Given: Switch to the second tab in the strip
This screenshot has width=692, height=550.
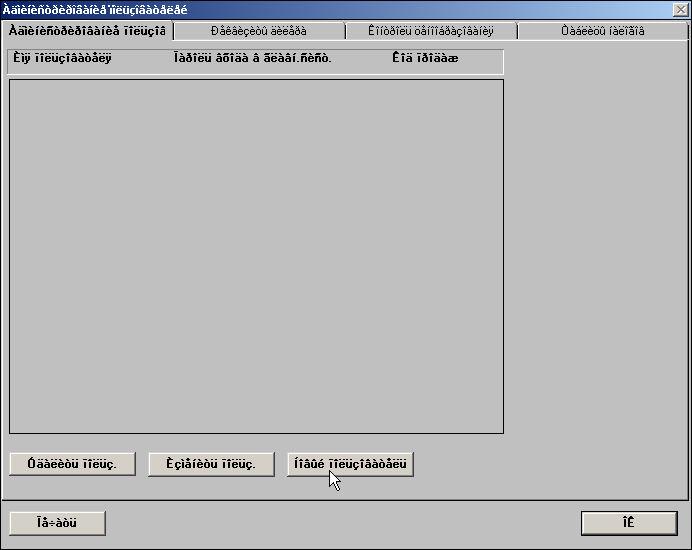Looking at the screenshot, I should pos(258,31).
